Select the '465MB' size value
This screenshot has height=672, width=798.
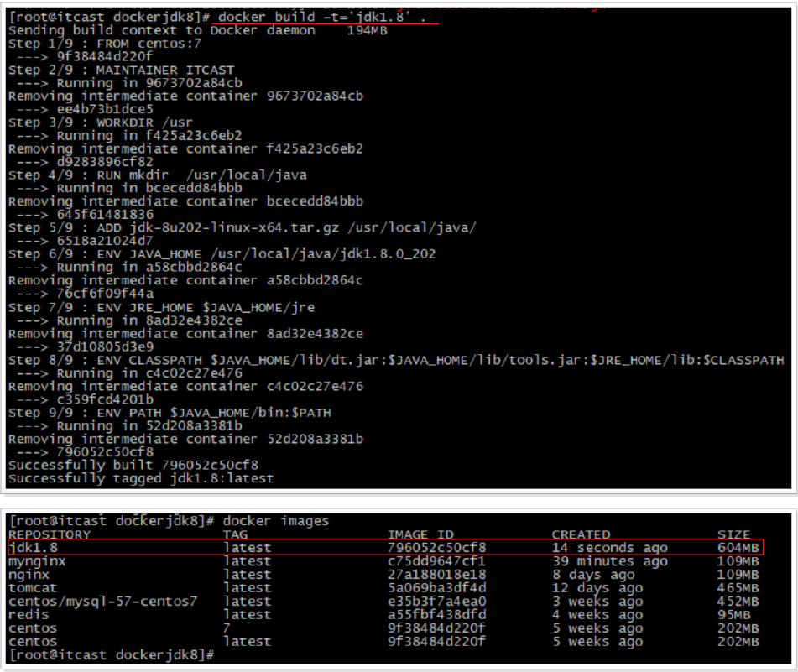(x=738, y=587)
